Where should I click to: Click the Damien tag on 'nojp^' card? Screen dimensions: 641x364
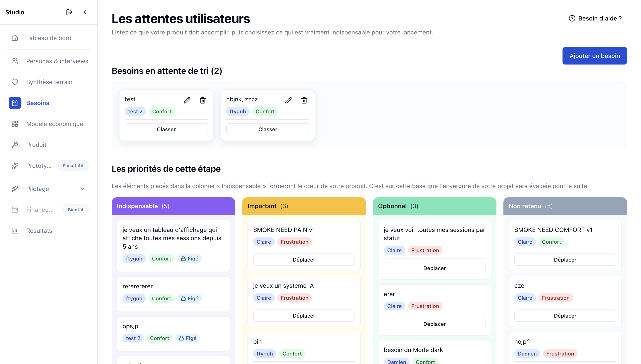[527, 354]
